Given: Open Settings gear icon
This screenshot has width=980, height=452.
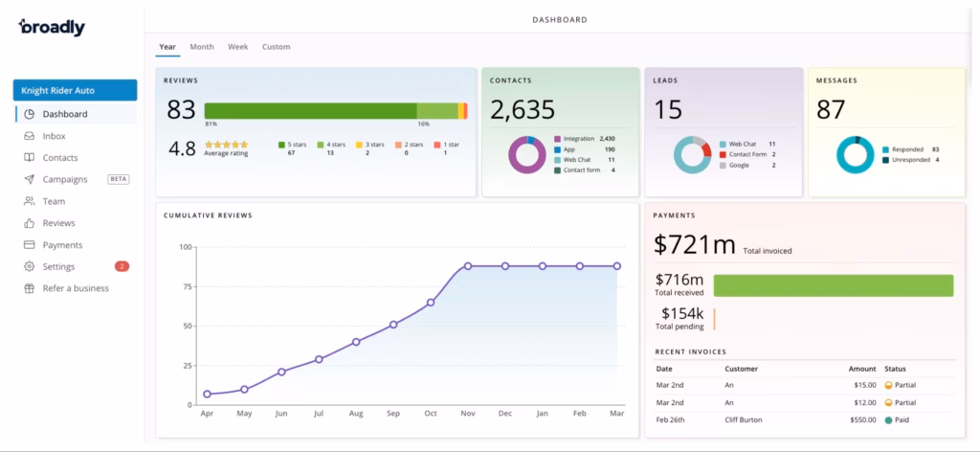Looking at the screenshot, I should (x=29, y=266).
